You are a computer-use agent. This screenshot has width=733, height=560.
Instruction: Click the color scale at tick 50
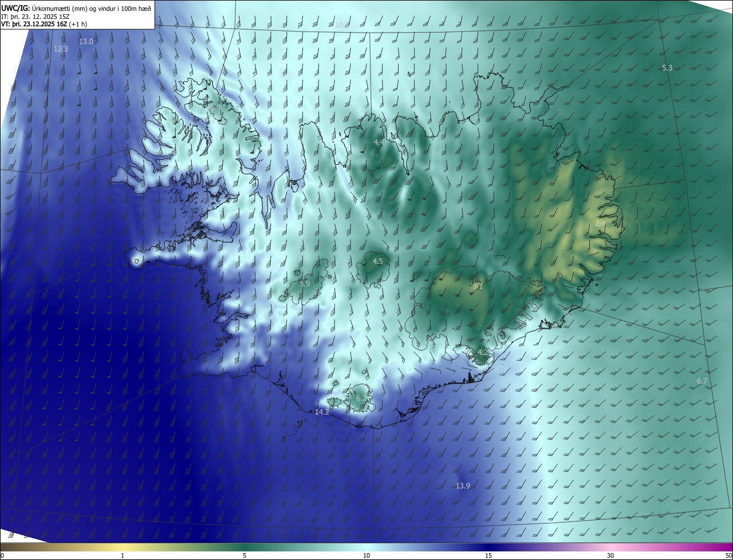[728, 555]
